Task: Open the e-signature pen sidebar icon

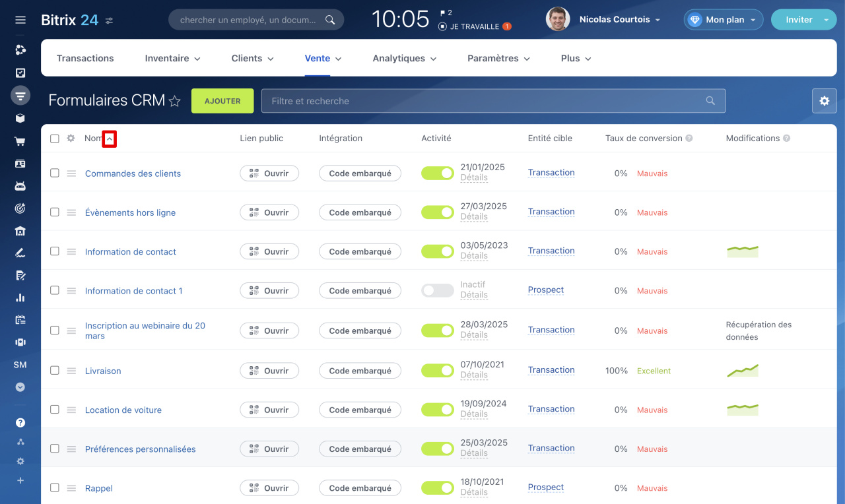Action: coord(20,253)
